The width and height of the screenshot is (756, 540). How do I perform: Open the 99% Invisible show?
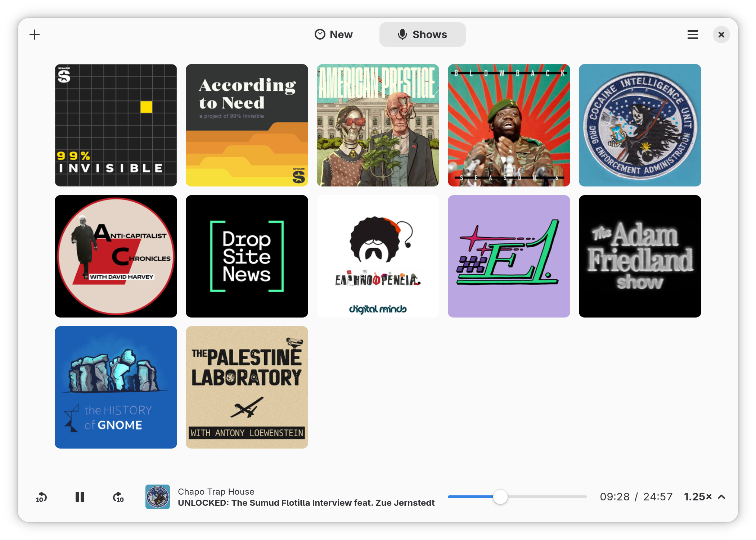116,125
